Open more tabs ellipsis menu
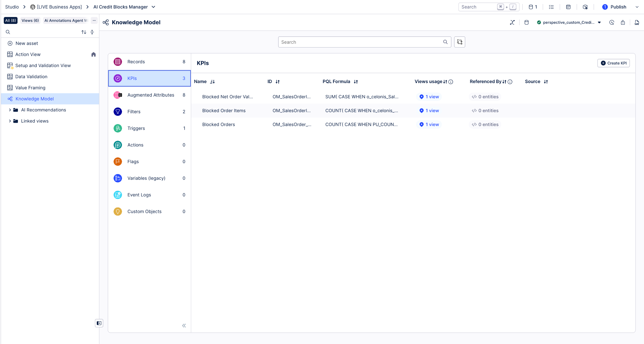644x344 pixels. click(x=94, y=20)
